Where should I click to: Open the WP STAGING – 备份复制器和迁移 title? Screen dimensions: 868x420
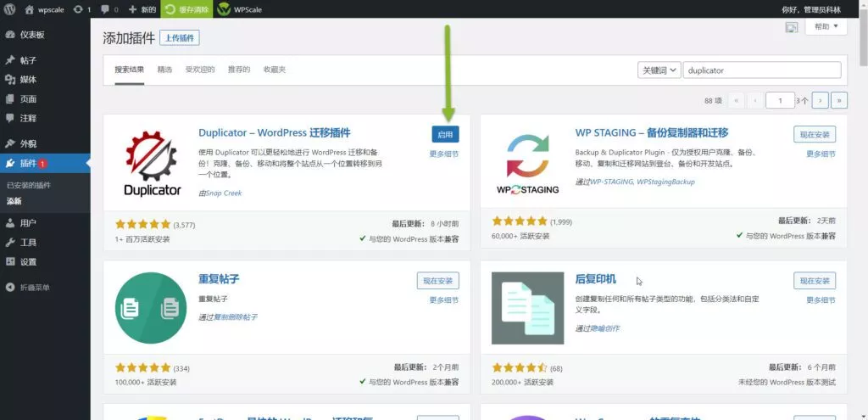pos(652,133)
